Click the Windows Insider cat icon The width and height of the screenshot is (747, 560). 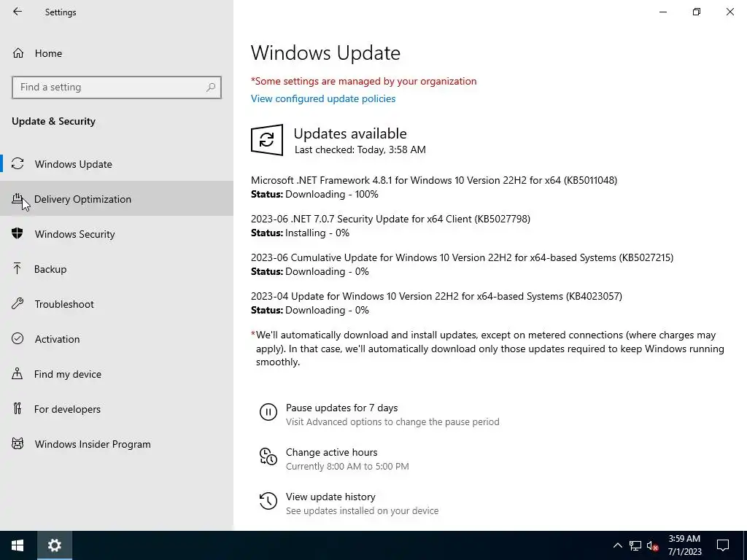(18, 444)
